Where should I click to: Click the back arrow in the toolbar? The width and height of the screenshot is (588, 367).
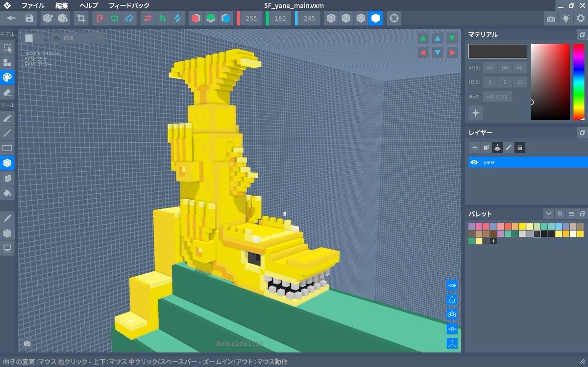coord(11,18)
